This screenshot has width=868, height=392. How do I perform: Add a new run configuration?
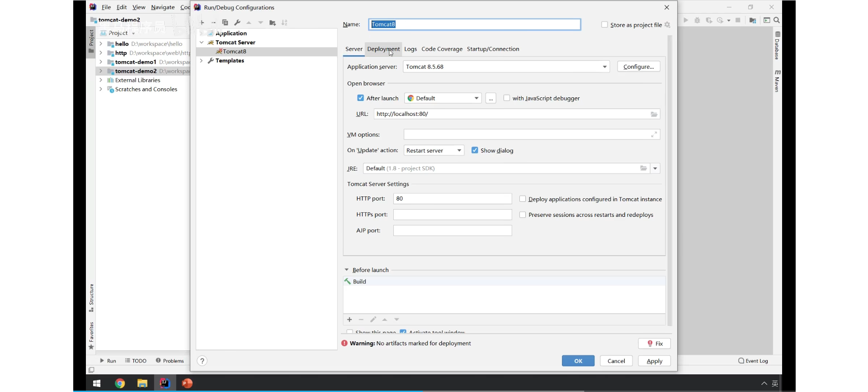[202, 23]
